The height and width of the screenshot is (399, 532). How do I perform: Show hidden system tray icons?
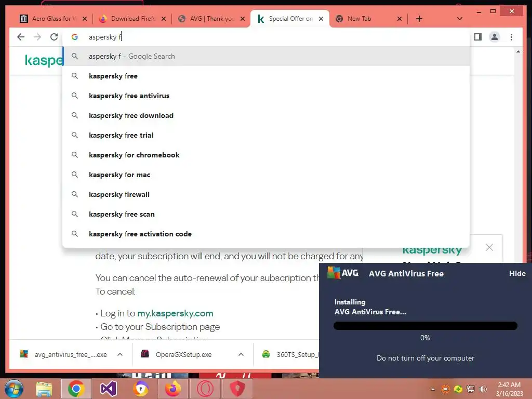(x=433, y=389)
